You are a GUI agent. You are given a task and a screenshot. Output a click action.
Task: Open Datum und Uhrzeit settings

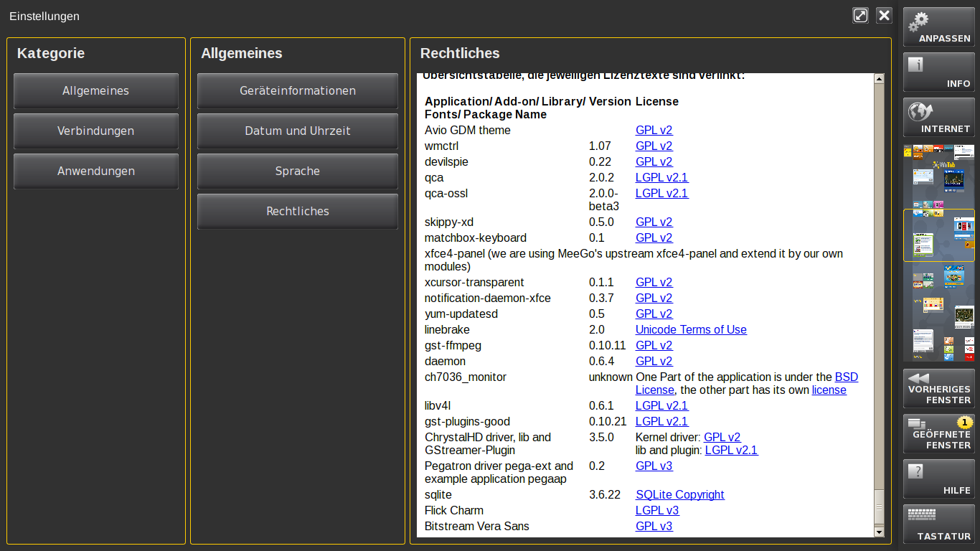coord(297,131)
